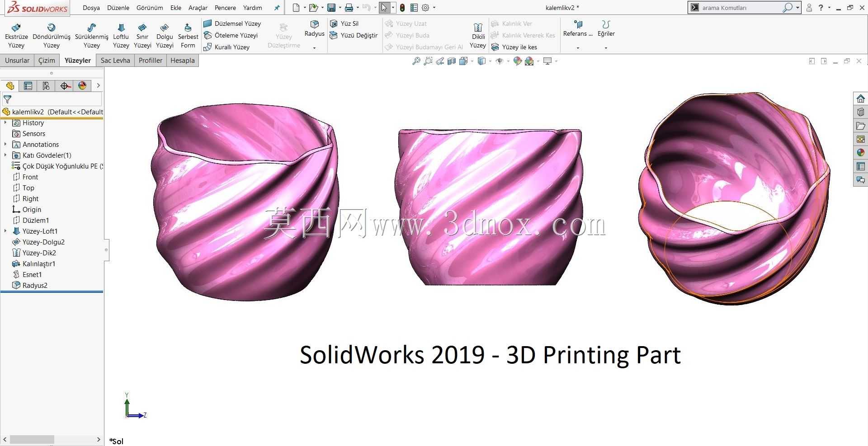Select the Yüzey-Dolgu2 feature

[x=39, y=242]
